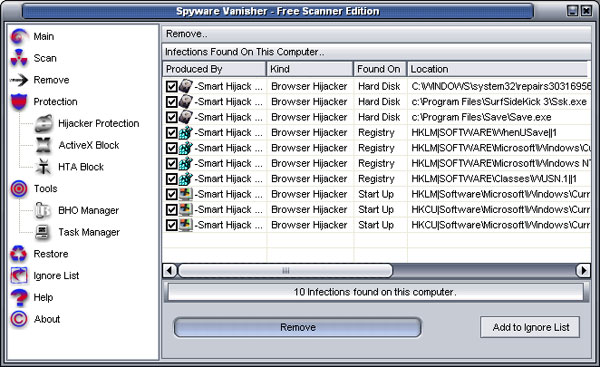Click the Ignore List icon
Image resolution: width=600 pixels, height=367 pixels.
19,276
